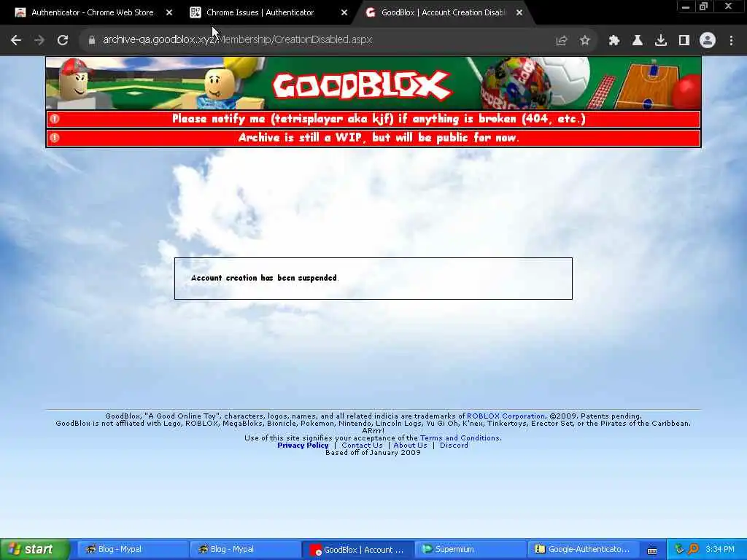Open the Chrome Labs flask icon
Image resolution: width=747 pixels, height=560 pixels.
[638, 41]
